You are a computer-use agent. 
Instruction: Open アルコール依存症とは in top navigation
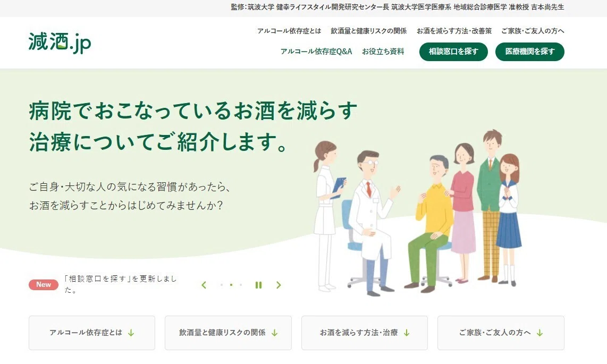(289, 31)
